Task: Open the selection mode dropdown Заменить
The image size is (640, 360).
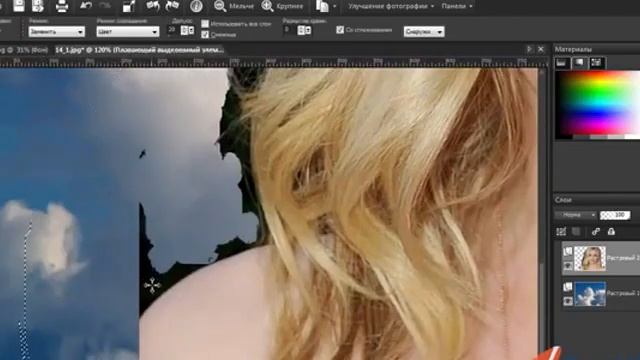Action: (57, 31)
